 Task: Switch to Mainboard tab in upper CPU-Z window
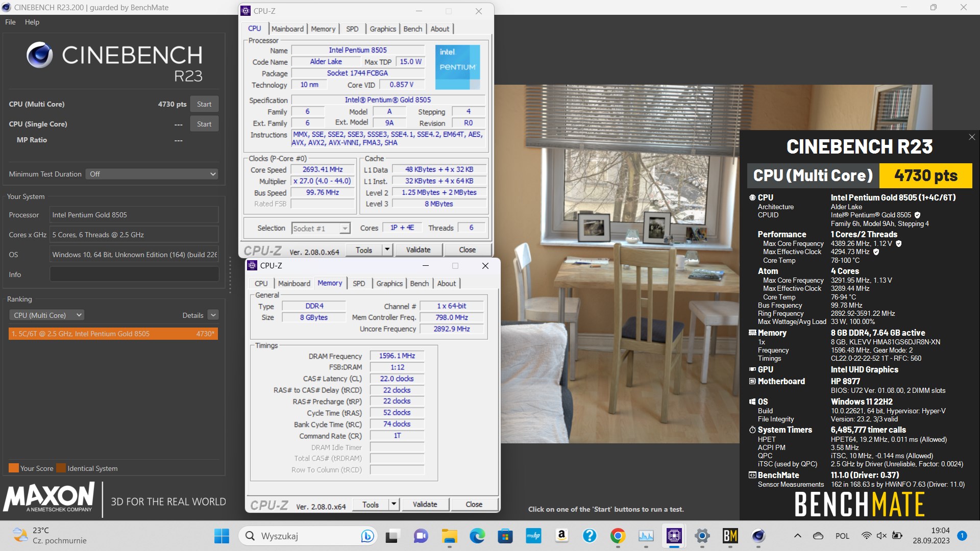click(287, 29)
